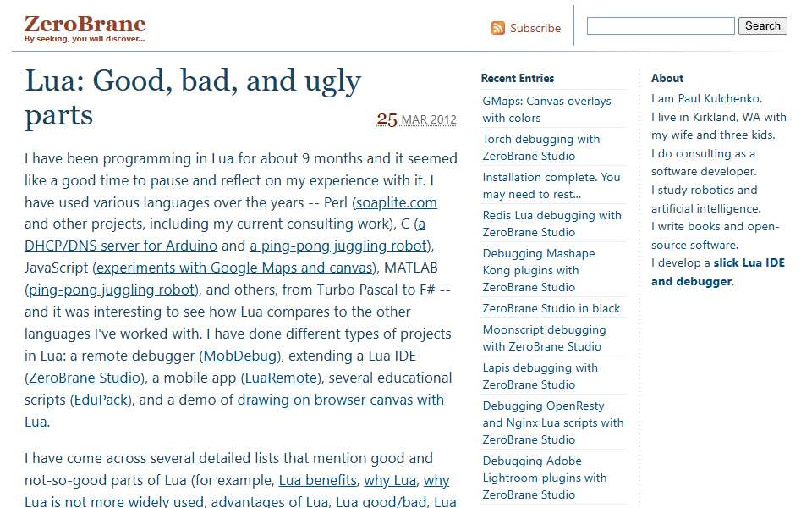This screenshot has height=508, width=812.
Task: Open Redis Lua debugging entry
Action: 551,224
